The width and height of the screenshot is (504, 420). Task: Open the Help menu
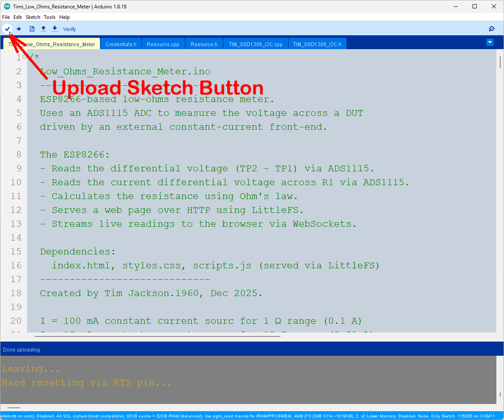coord(64,17)
